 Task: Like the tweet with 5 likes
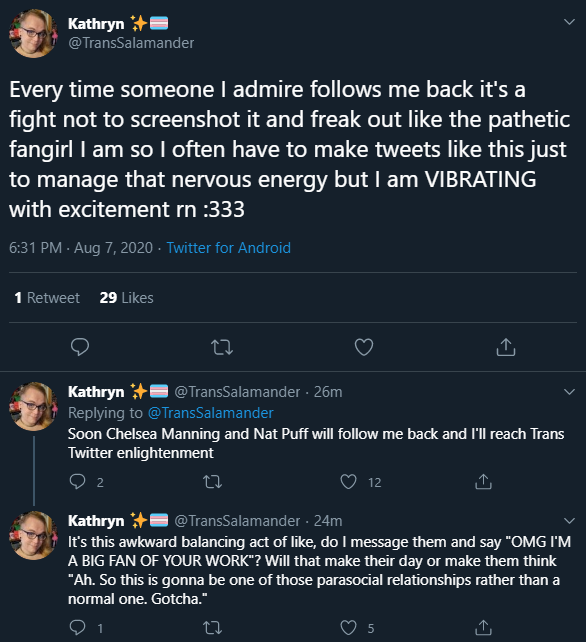[x=348, y=628]
